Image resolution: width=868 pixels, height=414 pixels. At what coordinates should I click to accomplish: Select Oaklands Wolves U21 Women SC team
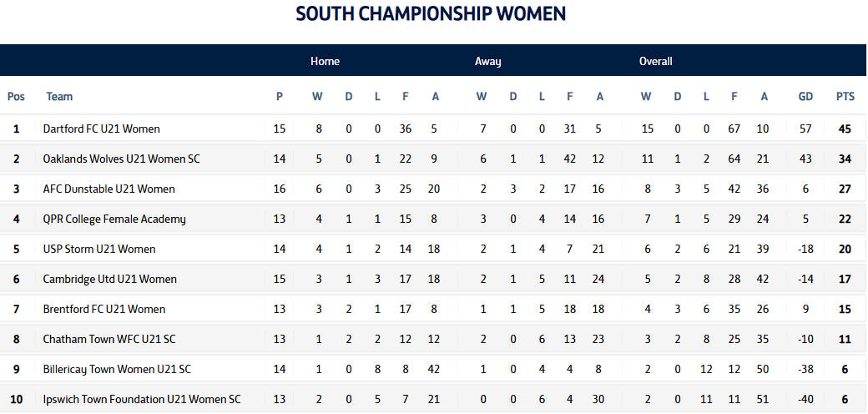click(121, 159)
